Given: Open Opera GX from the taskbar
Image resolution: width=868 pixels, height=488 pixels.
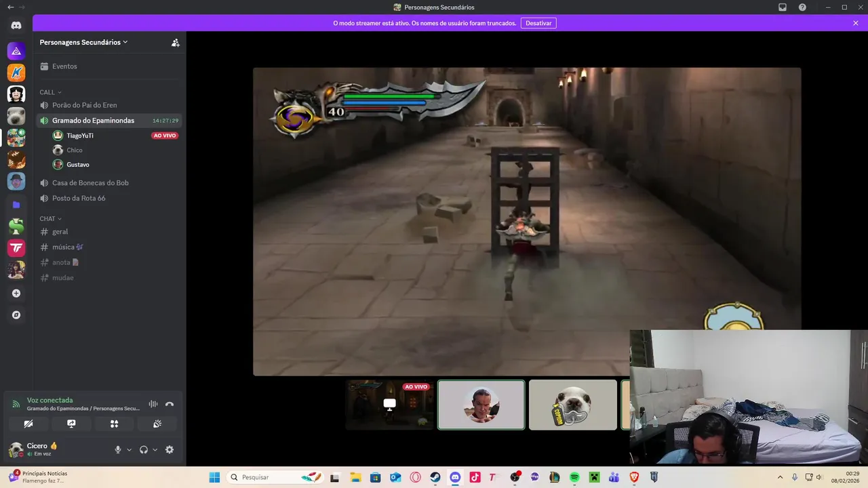Looking at the screenshot, I should click(415, 477).
